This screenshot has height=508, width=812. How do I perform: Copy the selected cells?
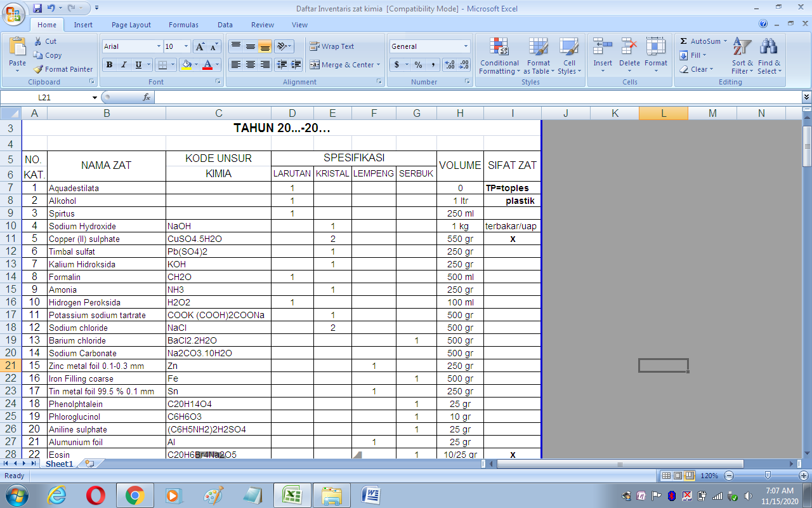click(x=48, y=55)
